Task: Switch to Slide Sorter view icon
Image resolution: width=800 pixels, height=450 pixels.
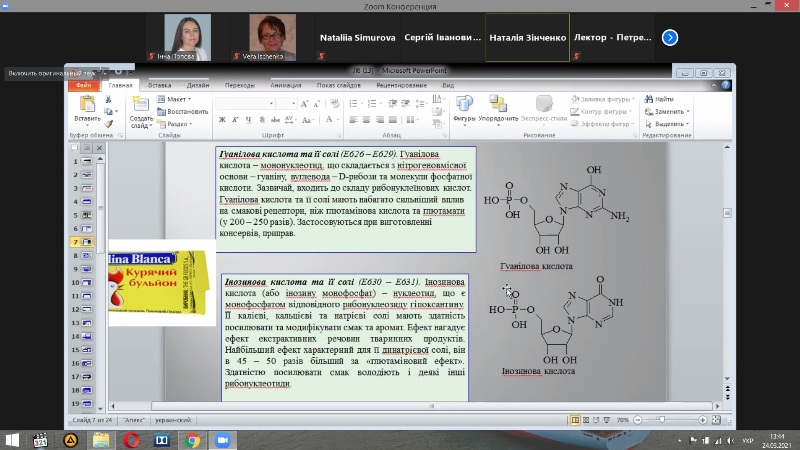Action: (x=587, y=419)
